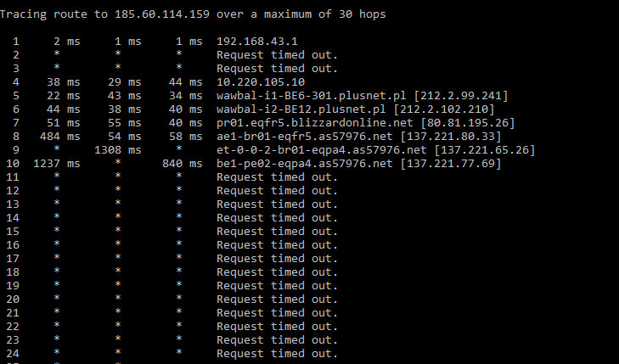
Task: Click "Request timed out." on hop 24
Action: coord(278,353)
